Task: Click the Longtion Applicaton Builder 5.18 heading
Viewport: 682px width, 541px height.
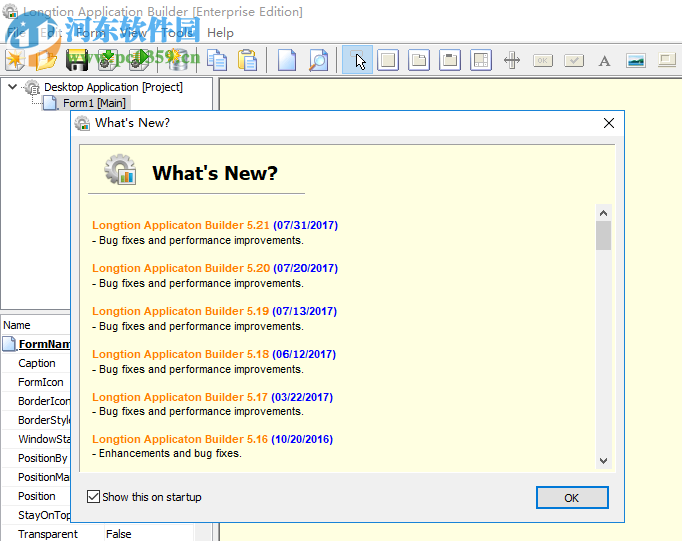Action: point(181,354)
